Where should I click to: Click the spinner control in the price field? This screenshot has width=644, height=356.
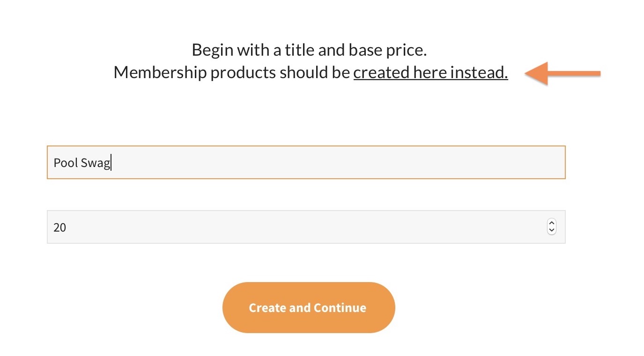click(x=552, y=227)
